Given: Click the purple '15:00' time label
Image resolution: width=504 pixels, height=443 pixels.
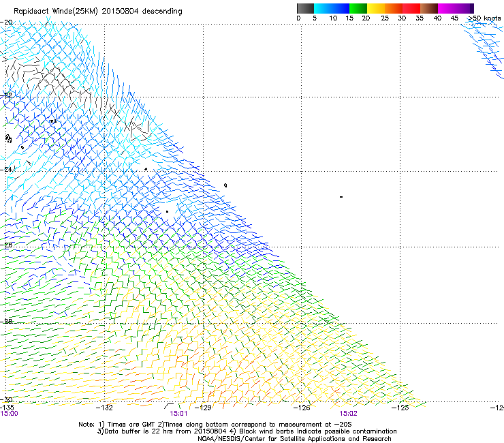Looking at the screenshot, I should (x=10, y=414).
